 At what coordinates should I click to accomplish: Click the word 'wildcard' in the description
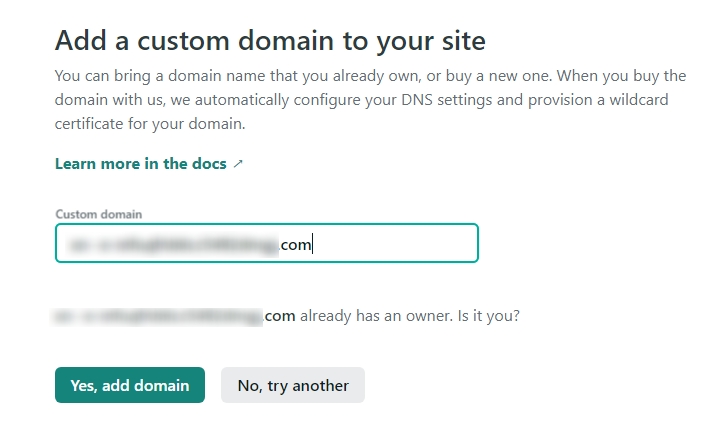pyautogui.click(x=639, y=100)
